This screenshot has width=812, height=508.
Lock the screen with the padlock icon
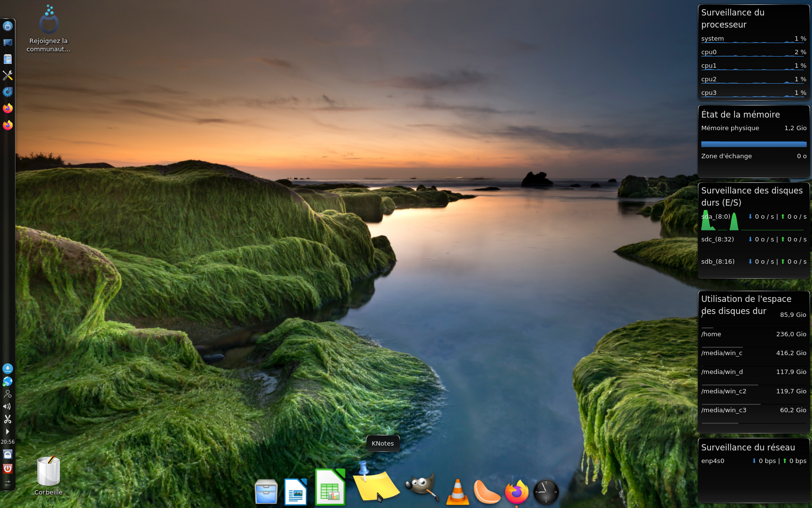pyautogui.click(x=8, y=454)
